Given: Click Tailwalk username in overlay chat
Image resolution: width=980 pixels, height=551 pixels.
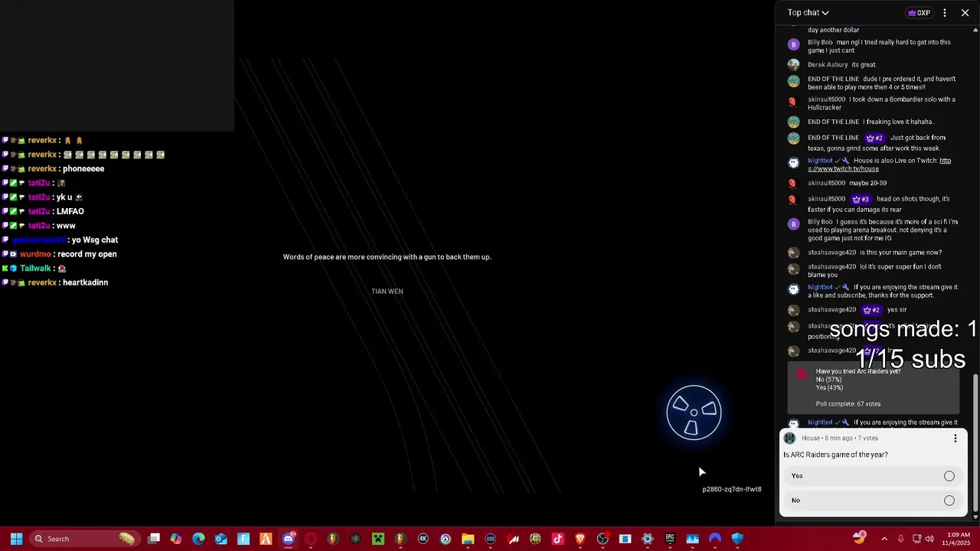Looking at the screenshot, I should (x=36, y=269).
